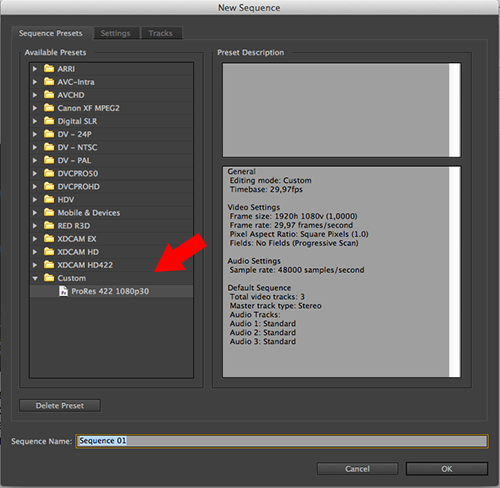Click the HDV folder icon
This screenshot has width=500, height=488.
click(49, 199)
